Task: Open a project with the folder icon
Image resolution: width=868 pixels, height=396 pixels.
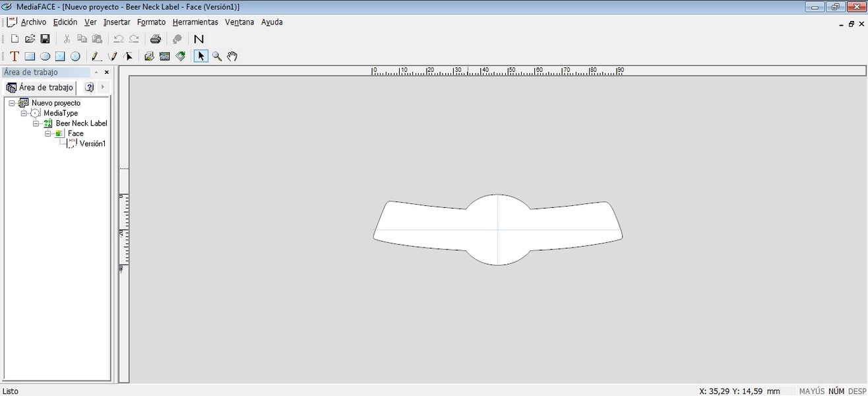Action: pos(30,39)
